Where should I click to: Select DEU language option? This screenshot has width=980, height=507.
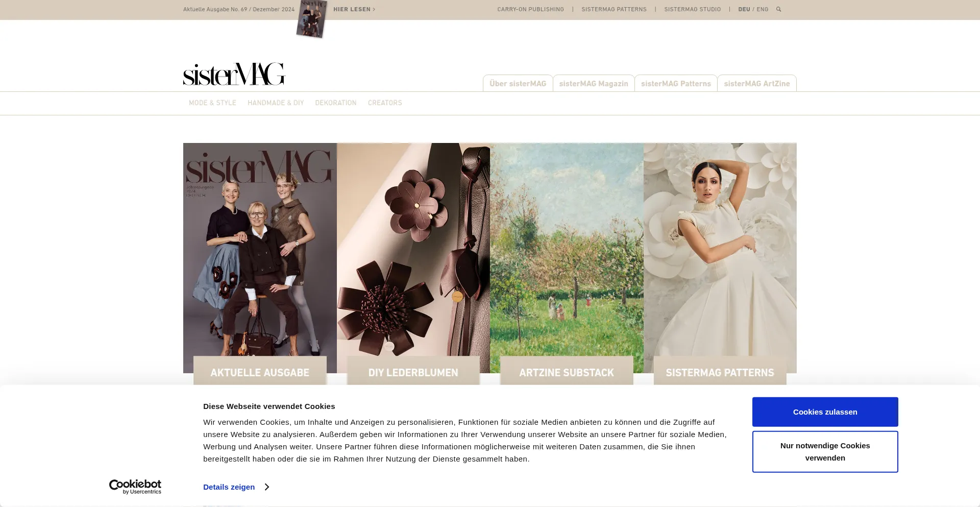(x=744, y=9)
